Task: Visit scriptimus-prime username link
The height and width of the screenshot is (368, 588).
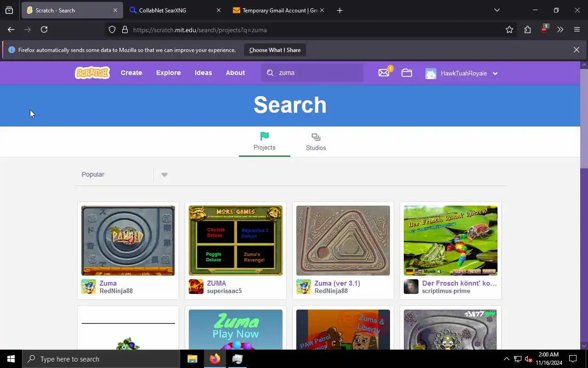Action: tap(446, 291)
